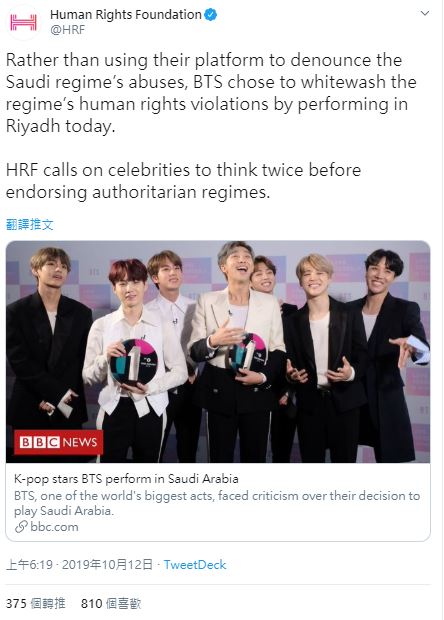The width and height of the screenshot is (444, 620).
Task: Open the BBC News card image
Action: tap(218, 352)
